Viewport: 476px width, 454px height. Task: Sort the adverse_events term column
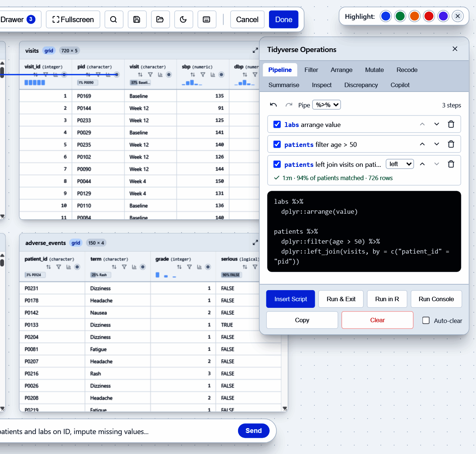tap(114, 267)
